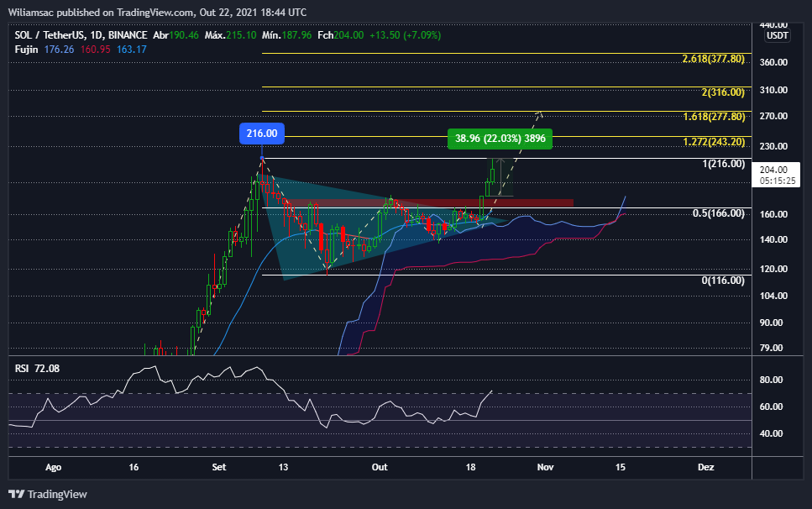The width and height of the screenshot is (812, 509).
Task: Click the Nov date label on time axis
Action: [x=545, y=467]
